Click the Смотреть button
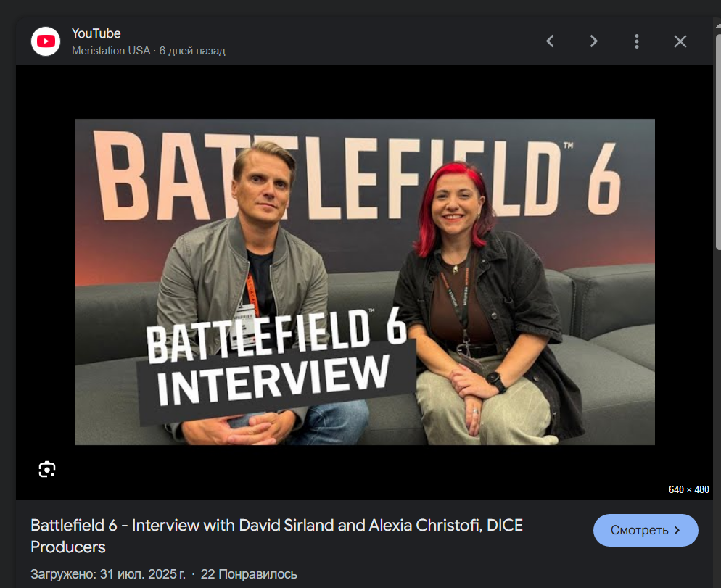The height and width of the screenshot is (588, 721). [x=646, y=530]
